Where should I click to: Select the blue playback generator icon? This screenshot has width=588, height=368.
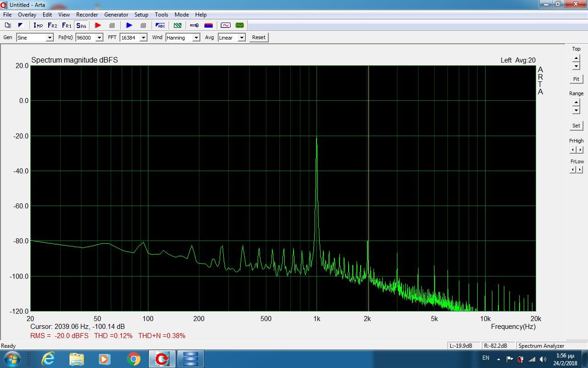129,25
